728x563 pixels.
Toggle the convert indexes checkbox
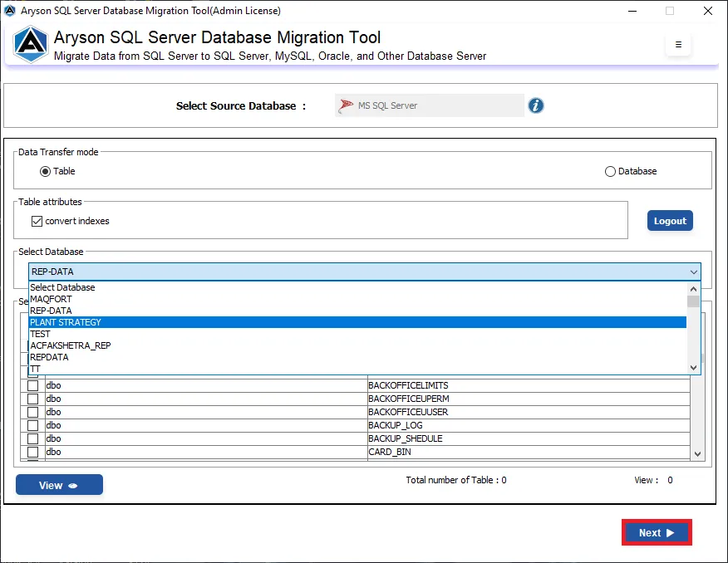click(37, 221)
